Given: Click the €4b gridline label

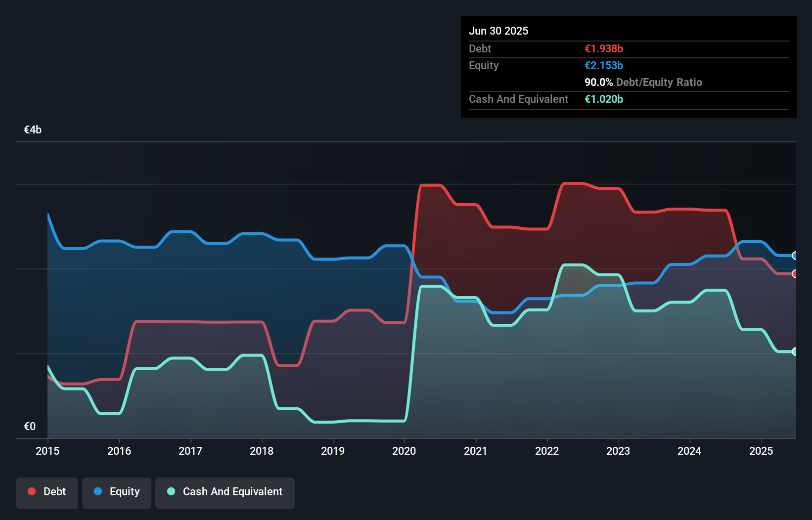Looking at the screenshot, I should tap(33, 129).
